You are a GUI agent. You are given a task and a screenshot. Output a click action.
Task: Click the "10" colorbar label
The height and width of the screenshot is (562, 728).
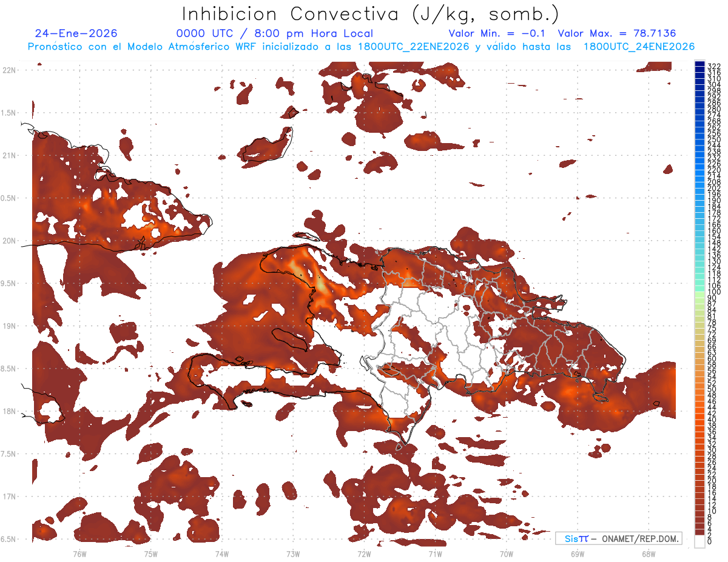tap(712, 511)
